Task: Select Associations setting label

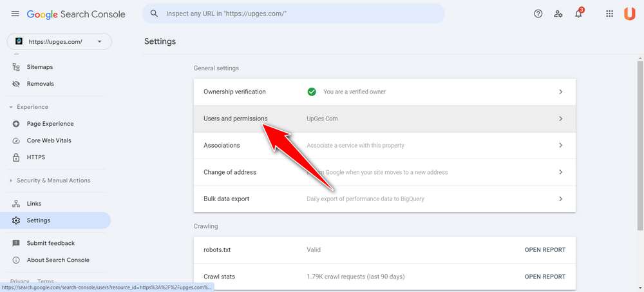Action: [x=222, y=145]
